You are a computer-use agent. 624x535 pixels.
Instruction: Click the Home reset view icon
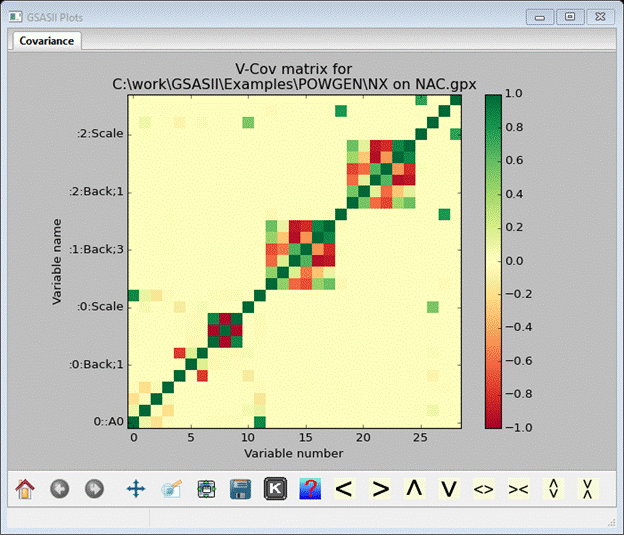click(x=24, y=489)
